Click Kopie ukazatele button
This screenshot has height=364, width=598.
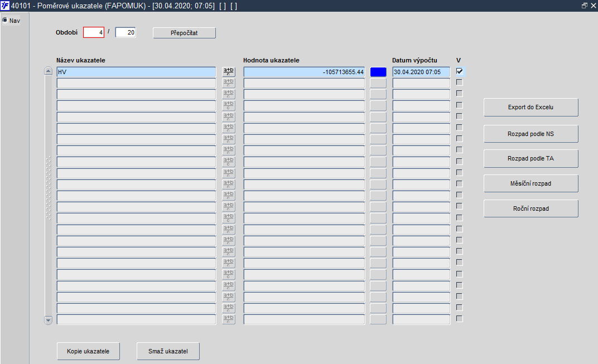click(x=88, y=351)
